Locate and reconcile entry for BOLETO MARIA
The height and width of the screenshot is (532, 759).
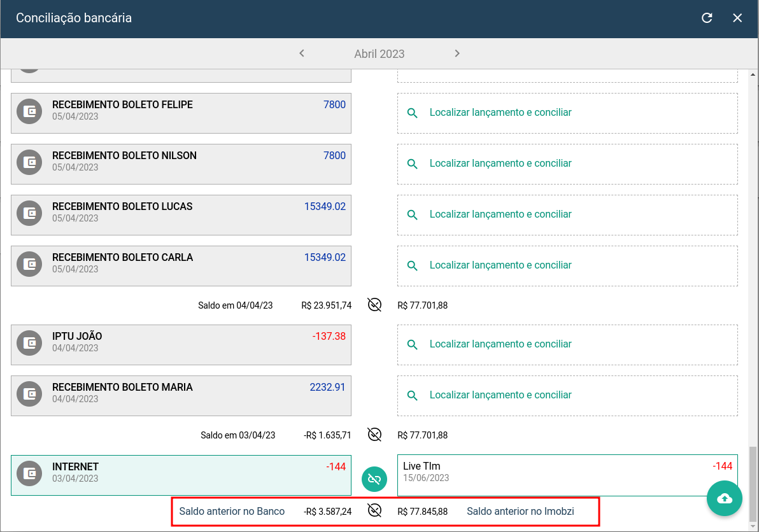tap(567, 396)
